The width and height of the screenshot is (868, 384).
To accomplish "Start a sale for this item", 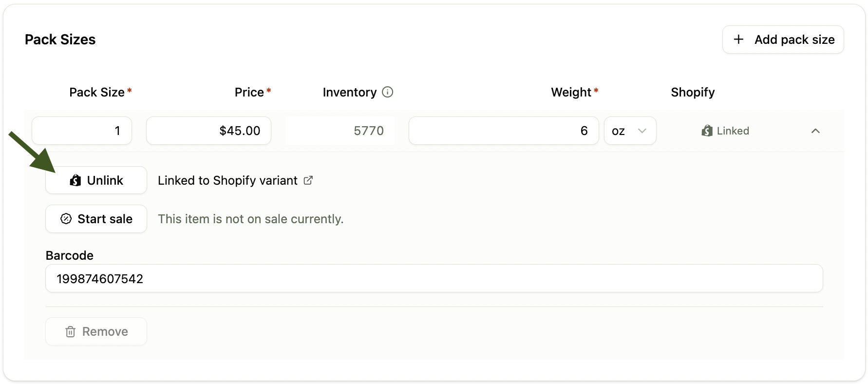I will 96,219.
